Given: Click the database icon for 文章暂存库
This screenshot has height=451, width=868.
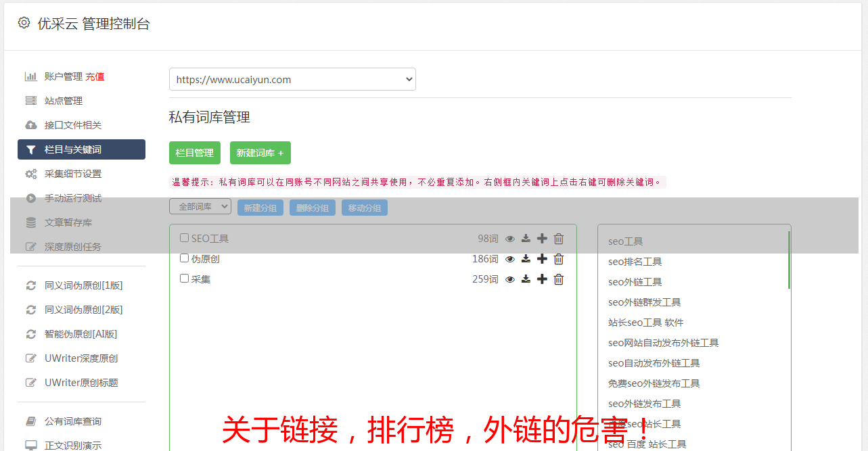Looking at the screenshot, I should pyautogui.click(x=31, y=222).
